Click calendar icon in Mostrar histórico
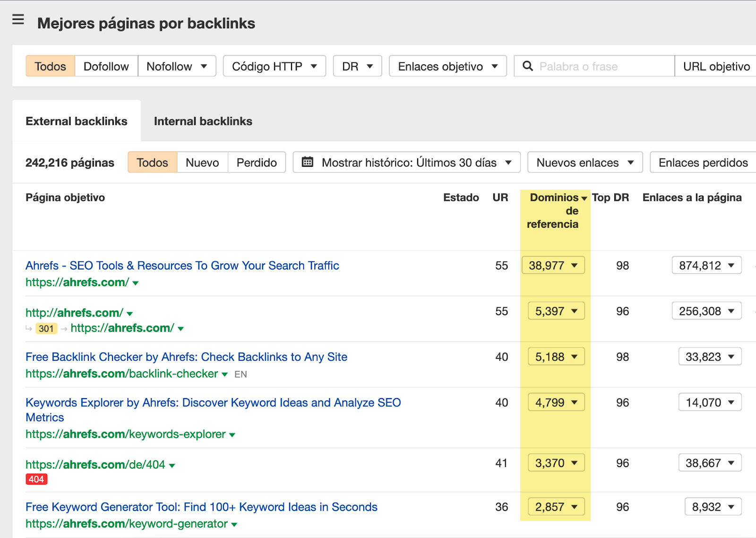This screenshot has width=756, height=538. tap(308, 162)
